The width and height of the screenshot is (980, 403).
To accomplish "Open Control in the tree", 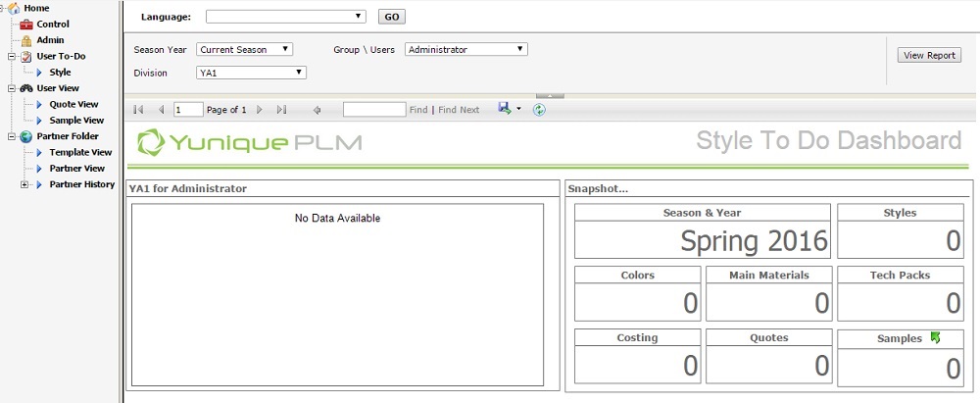I will tap(53, 25).
